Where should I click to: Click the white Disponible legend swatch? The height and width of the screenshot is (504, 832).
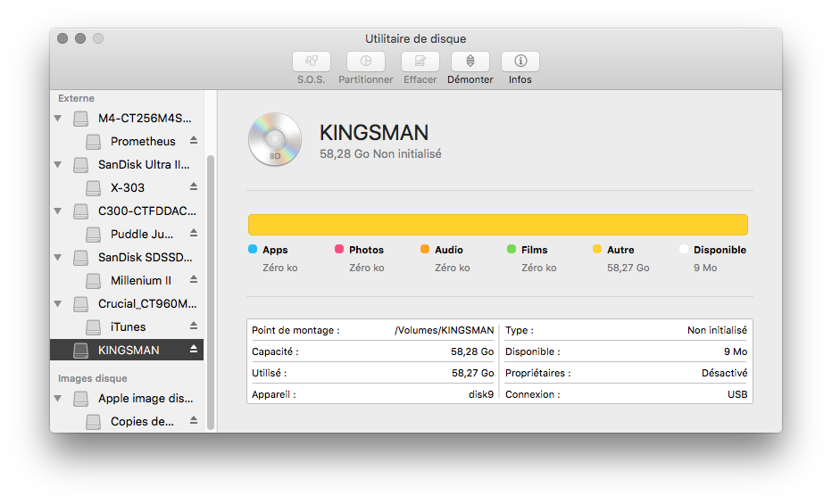coord(684,249)
